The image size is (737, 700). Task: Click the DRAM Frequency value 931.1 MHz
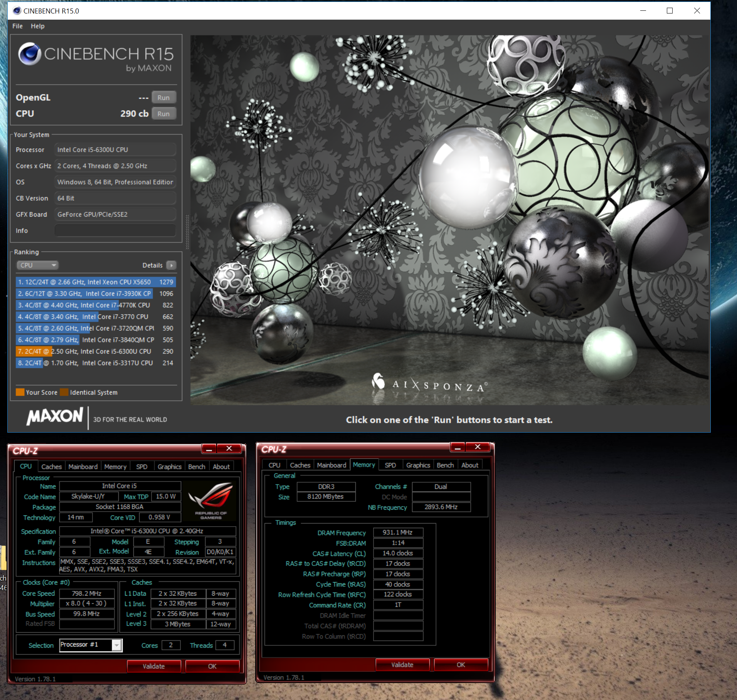pyautogui.click(x=398, y=532)
